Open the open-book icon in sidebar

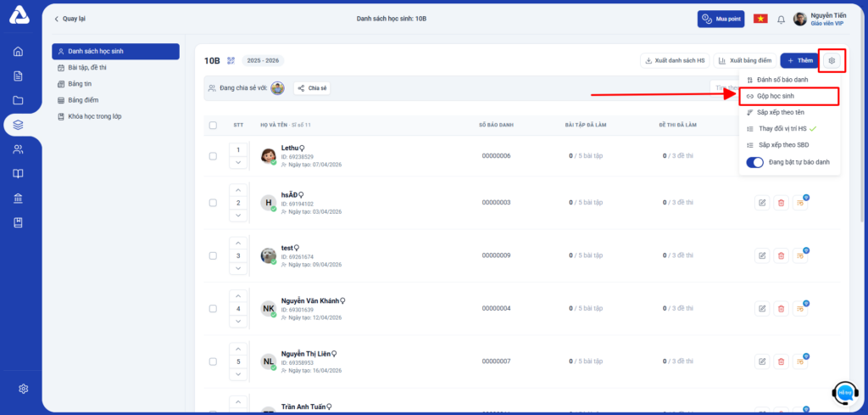pos(19,173)
